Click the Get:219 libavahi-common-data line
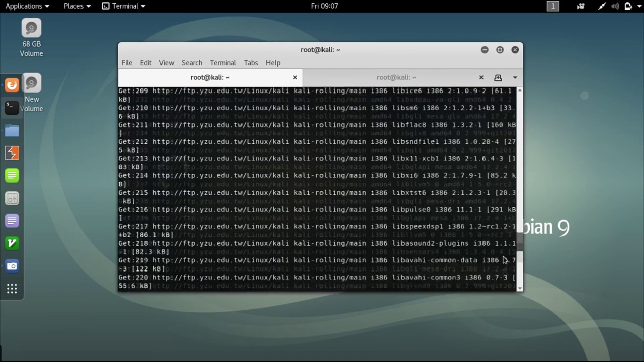The width and height of the screenshot is (644, 362). [x=317, y=264]
